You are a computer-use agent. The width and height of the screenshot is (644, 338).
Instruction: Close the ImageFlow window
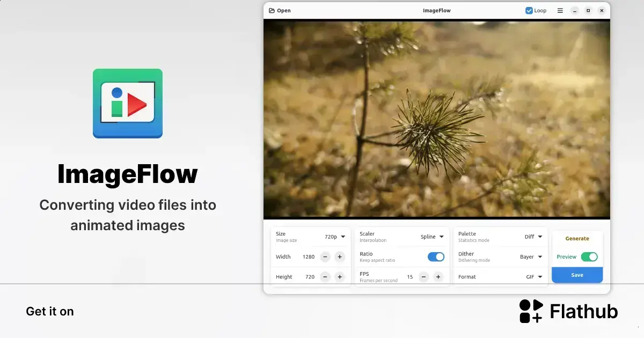[x=602, y=11]
